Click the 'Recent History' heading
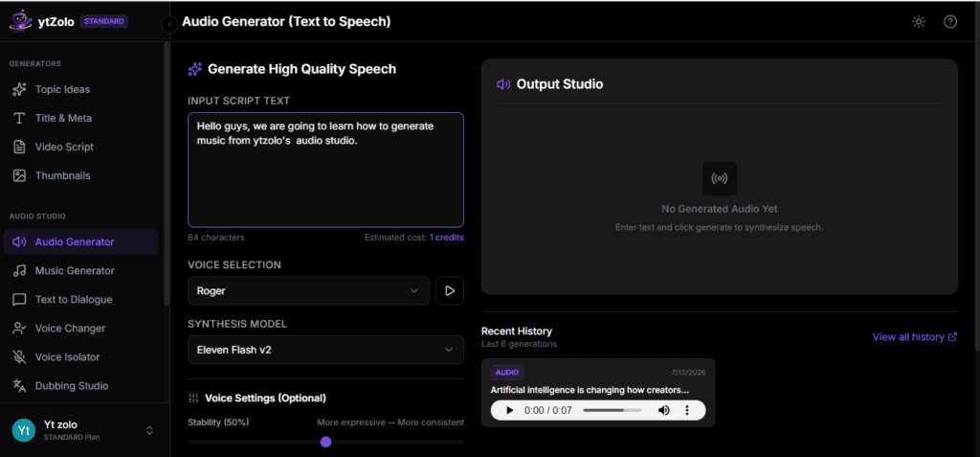Screen dimensions: 980x457 click(x=517, y=331)
